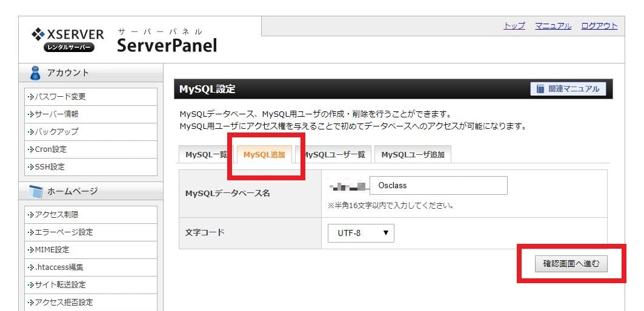Click the account person icon
This screenshot has width=644, height=311.
click(x=36, y=73)
